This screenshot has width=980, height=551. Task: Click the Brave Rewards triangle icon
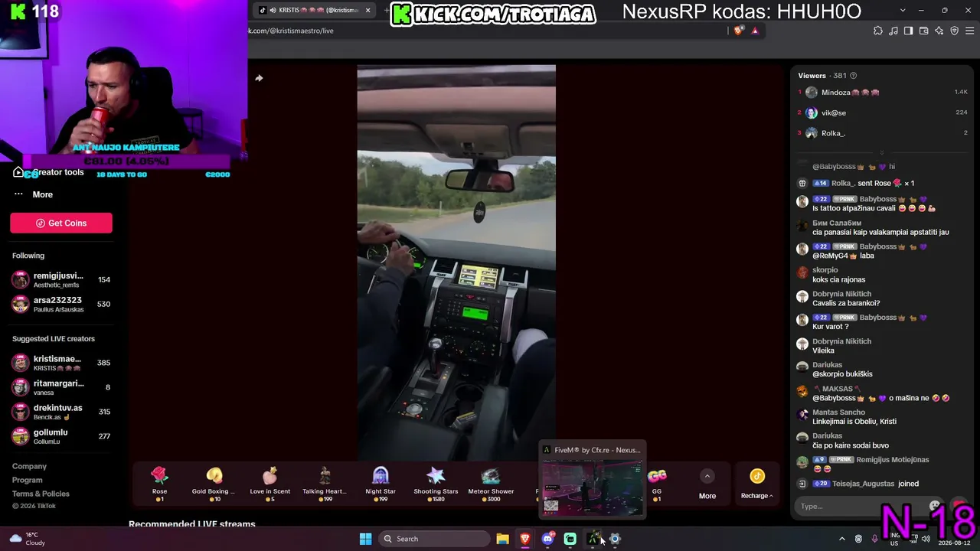(x=755, y=31)
